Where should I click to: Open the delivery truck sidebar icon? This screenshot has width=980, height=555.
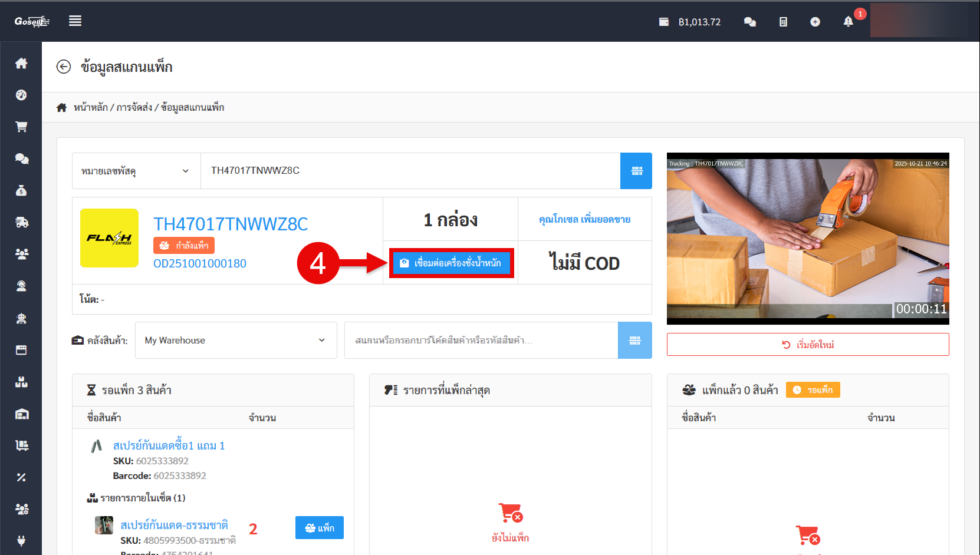point(21,222)
